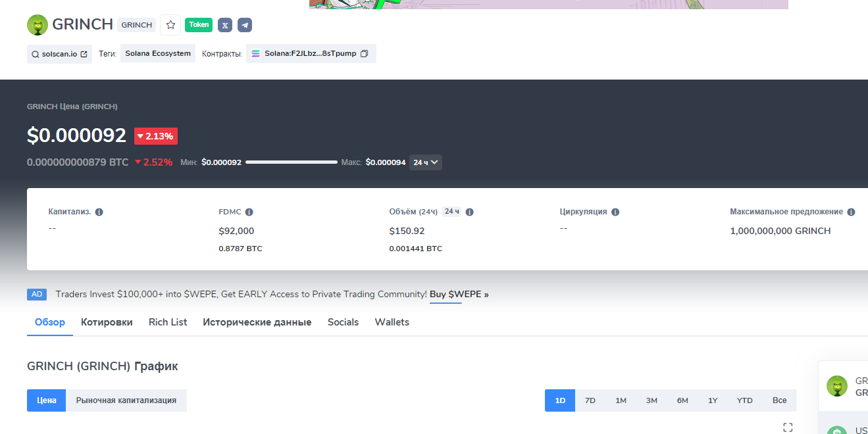Viewport: 868px width, 434px height.
Task: Open the solscan.io explorer link
Action: coord(60,54)
